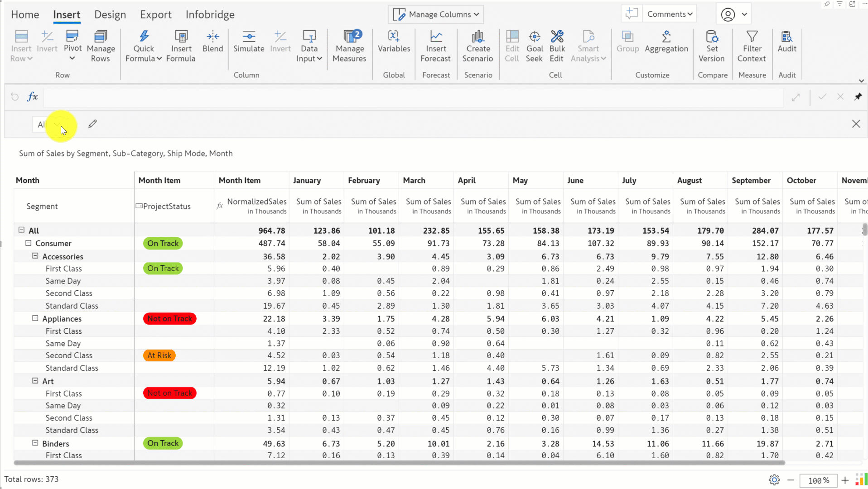Open the Manage Columns dropdown

coord(435,14)
